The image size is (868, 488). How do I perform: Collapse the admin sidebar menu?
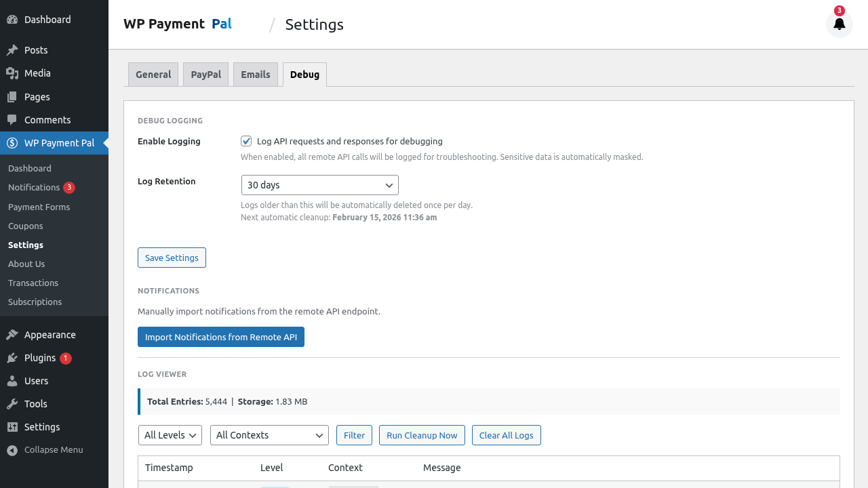click(x=11, y=449)
